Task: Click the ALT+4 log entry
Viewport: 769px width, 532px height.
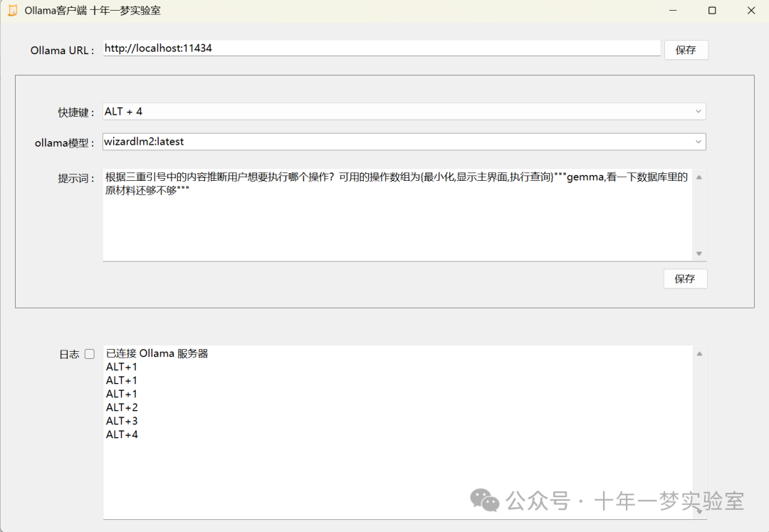Action: (x=122, y=434)
